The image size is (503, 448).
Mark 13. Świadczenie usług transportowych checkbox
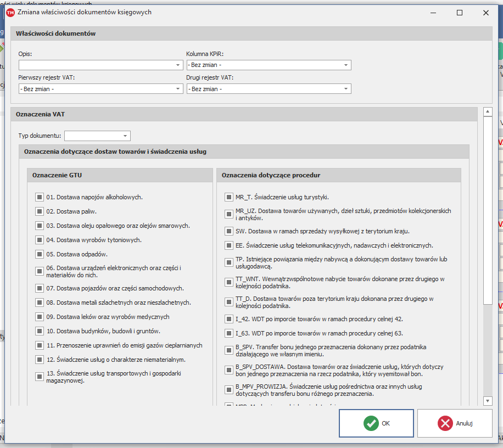(40, 377)
